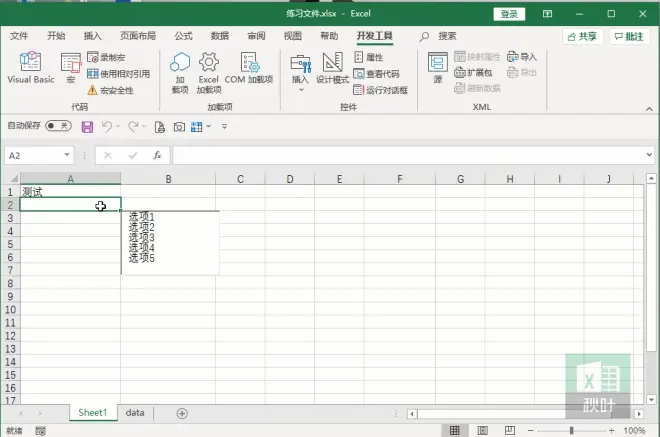660x437 pixels.
Task: Expand the formula bar
Action: [x=649, y=155]
